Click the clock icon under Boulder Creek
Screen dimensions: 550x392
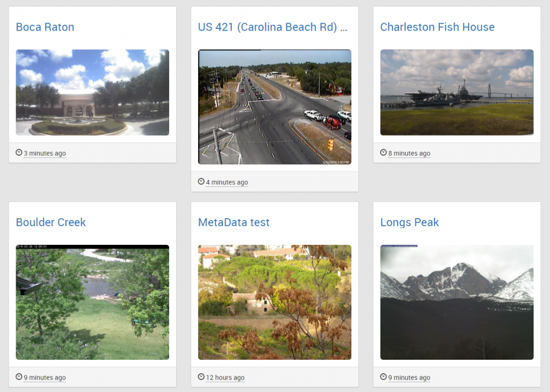[x=19, y=376]
